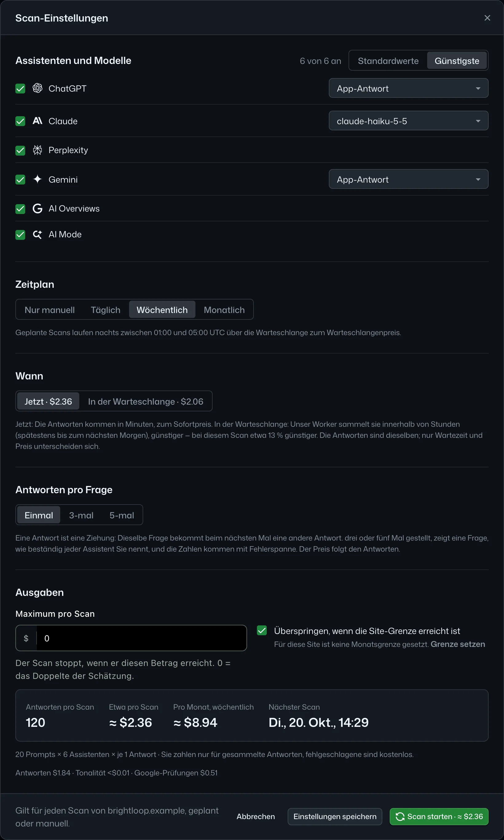Uncheck the ChatGPT assistant checkbox

point(20,89)
